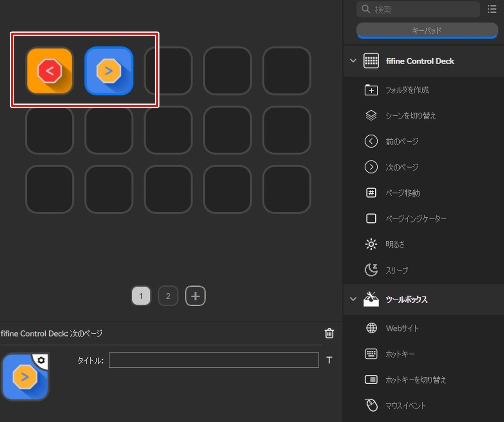This screenshot has height=422, width=504.
Task: Click the trash icon to delete the key
Action: point(329,333)
